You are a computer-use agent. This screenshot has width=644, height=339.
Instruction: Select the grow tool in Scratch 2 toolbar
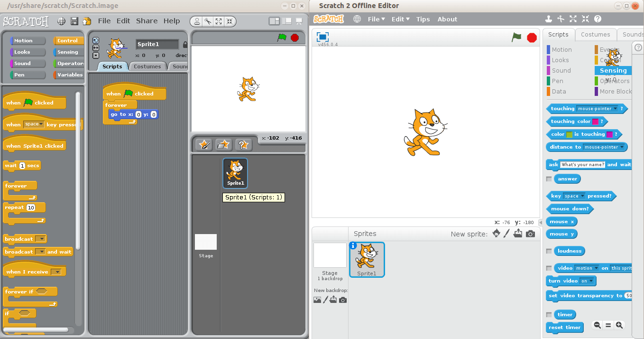[573, 19]
